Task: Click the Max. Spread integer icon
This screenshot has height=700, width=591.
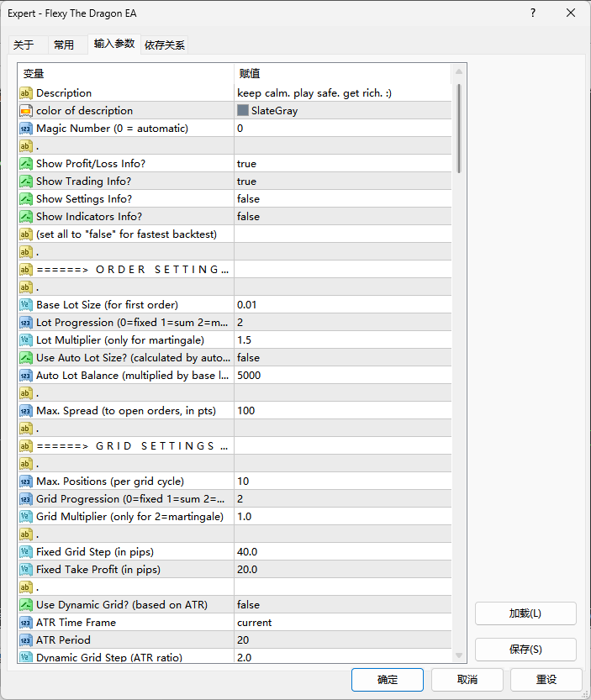Action: tap(26, 411)
